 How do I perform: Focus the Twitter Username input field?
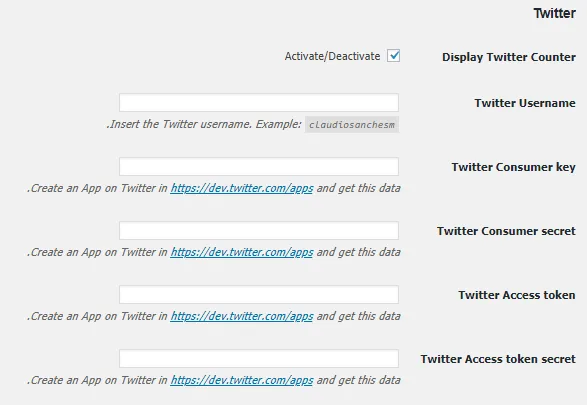click(x=259, y=103)
